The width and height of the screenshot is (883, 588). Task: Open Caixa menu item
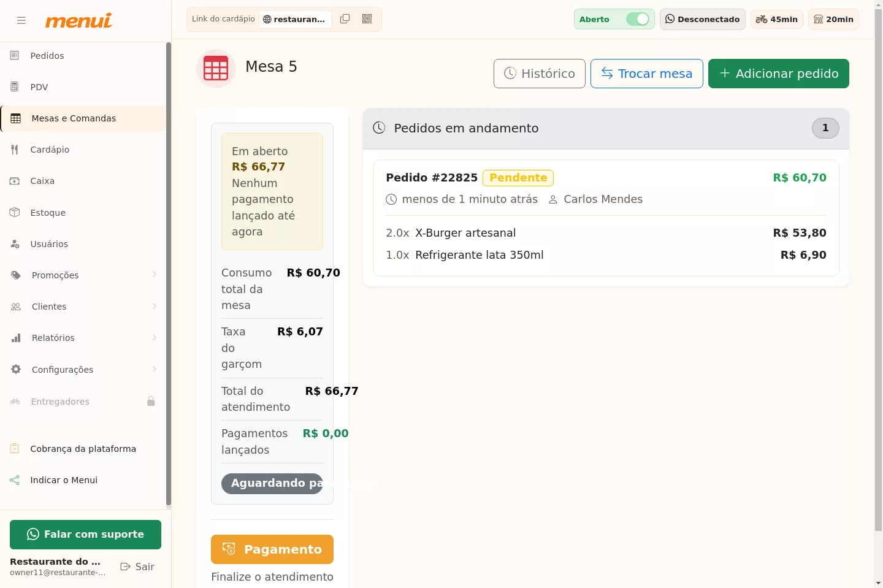point(83,181)
